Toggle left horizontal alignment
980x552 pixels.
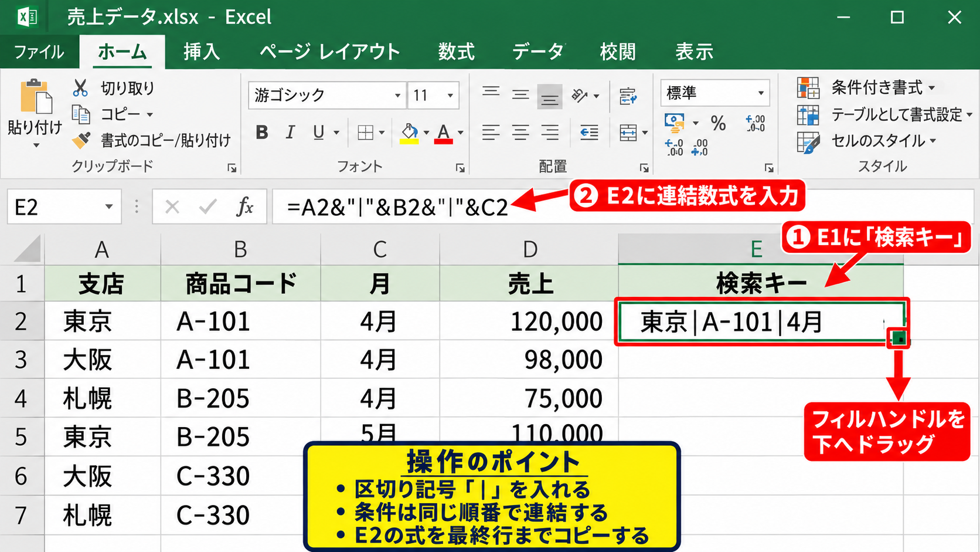coord(491,133)
